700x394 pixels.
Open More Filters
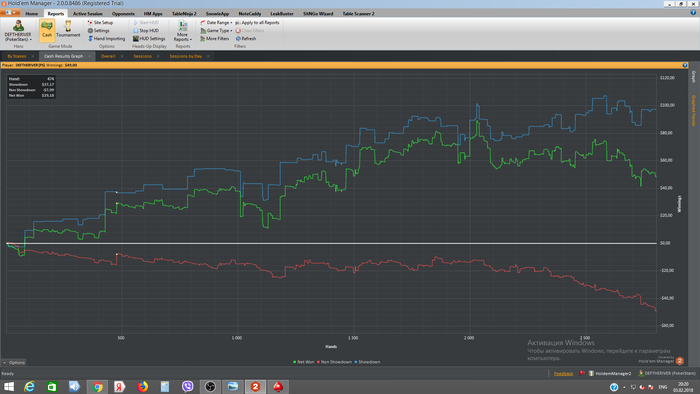(x=214, y=39)
